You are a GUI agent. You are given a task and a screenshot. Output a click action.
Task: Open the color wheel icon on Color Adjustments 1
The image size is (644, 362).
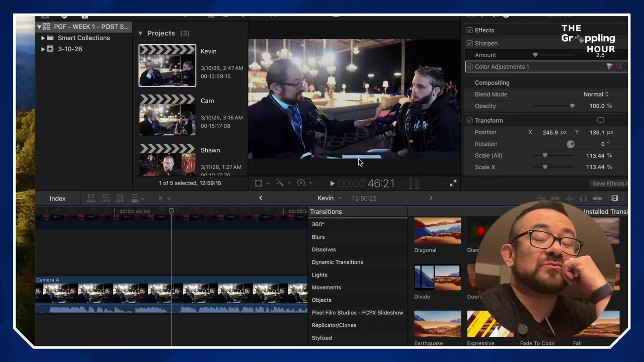coord(610,66)
